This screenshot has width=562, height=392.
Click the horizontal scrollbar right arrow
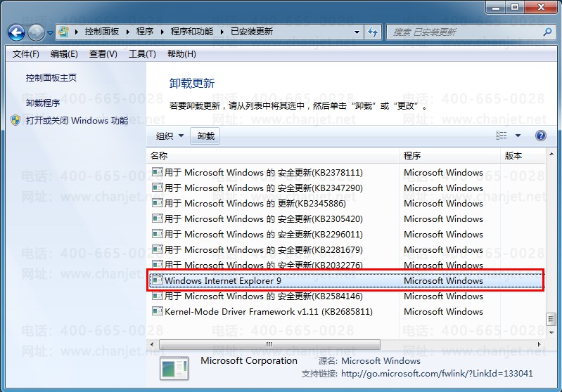tap(539, 344)
